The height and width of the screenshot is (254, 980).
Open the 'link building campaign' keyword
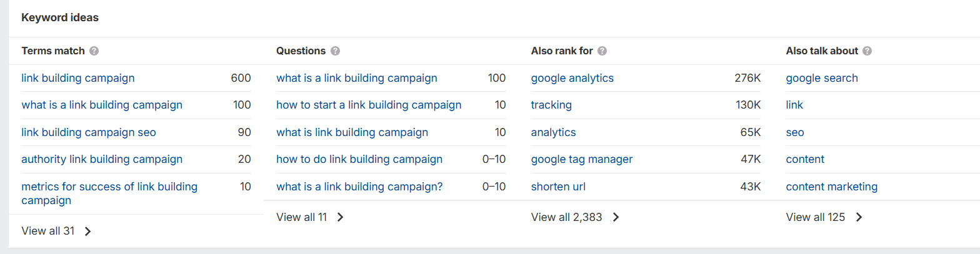point(78,78)
